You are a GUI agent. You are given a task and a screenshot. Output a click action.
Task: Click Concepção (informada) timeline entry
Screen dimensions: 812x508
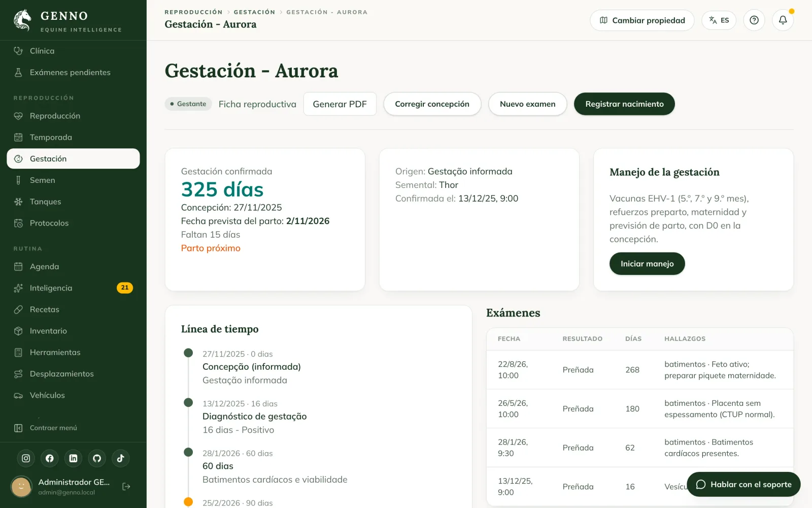(x=252, y=367)
